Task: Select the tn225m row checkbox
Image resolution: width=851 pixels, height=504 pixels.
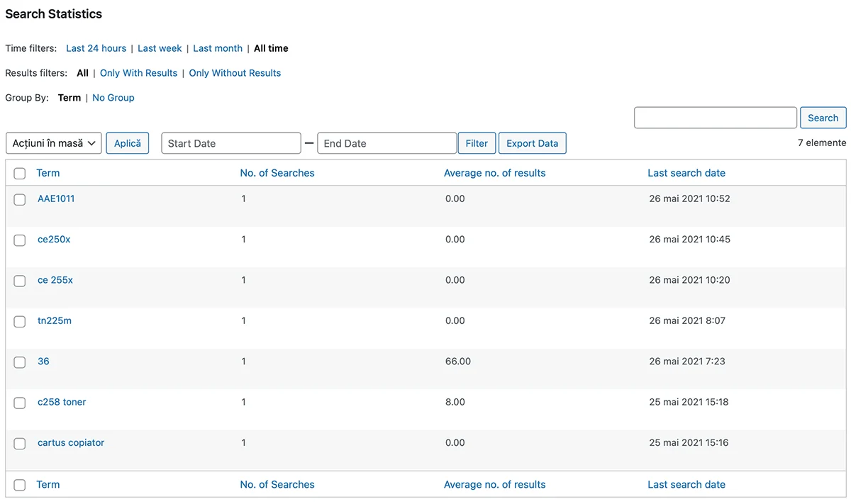Action: 20,322
